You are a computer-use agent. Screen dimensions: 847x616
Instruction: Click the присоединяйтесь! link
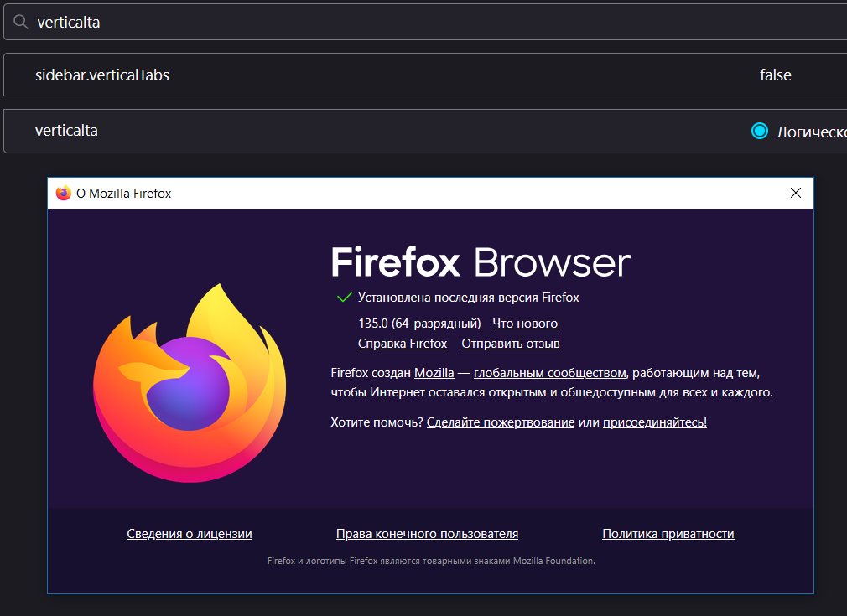coord(655,422)
